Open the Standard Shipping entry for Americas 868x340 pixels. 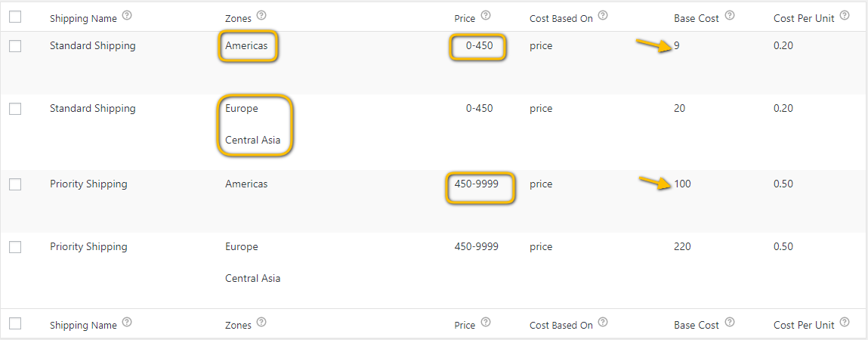coord(92,46)
